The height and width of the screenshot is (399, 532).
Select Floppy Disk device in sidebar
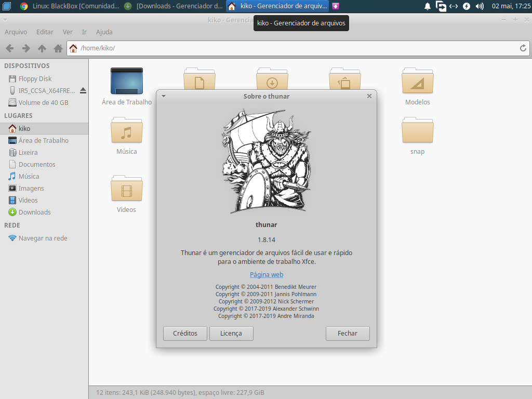click(44, 79)
